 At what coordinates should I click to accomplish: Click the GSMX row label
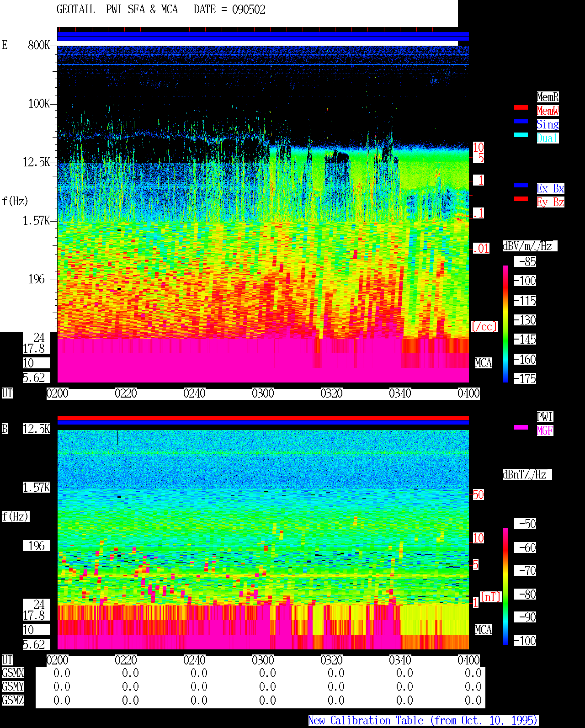point(13,673)
